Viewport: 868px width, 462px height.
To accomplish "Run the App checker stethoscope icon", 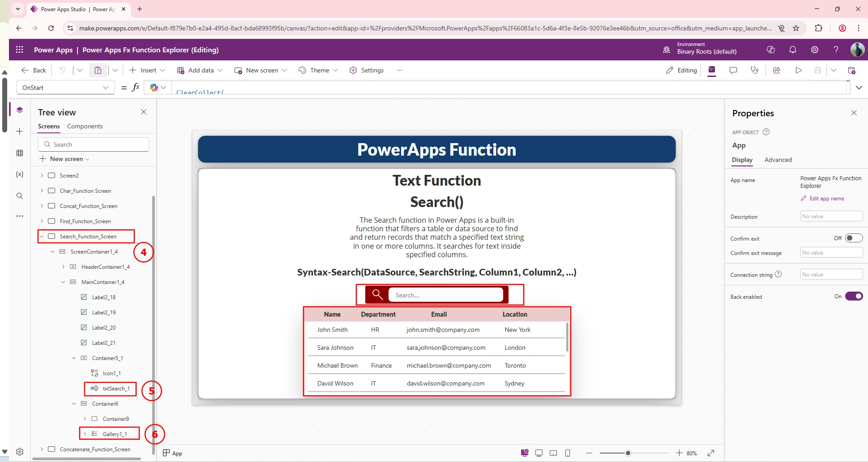I will point(755,70).
